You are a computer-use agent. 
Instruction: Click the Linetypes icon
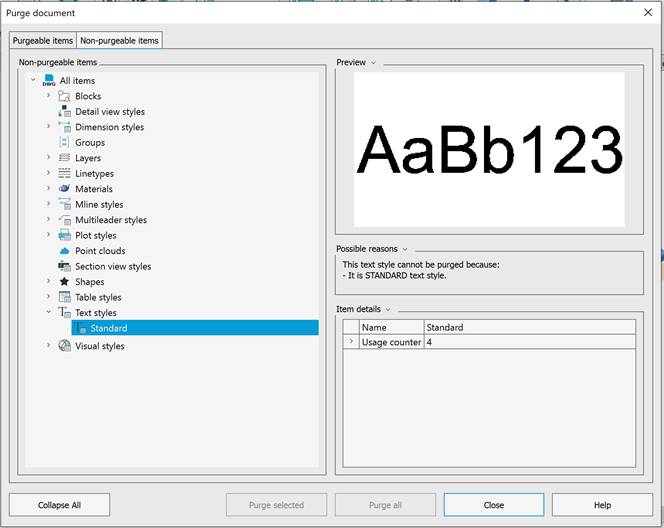pos(64,173)
